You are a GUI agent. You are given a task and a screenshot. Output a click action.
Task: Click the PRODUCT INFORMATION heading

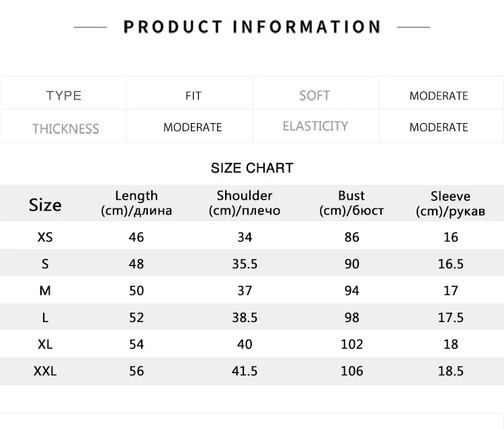coord(252,27)
